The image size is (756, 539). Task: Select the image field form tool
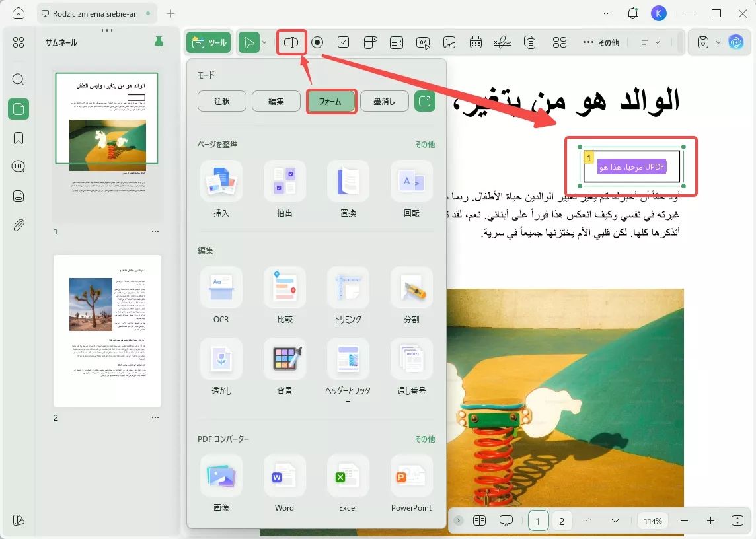coord(449,42)
